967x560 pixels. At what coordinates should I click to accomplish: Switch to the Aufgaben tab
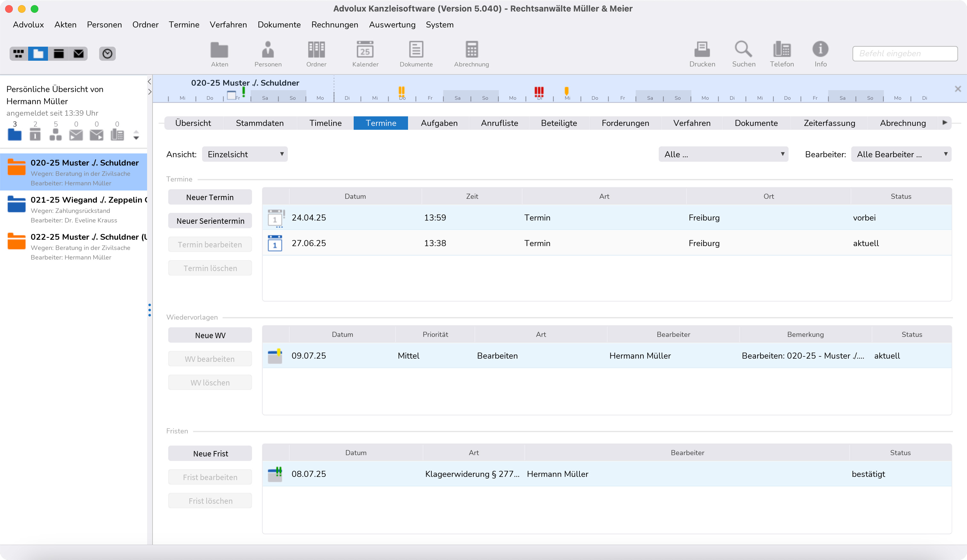[x=439, y=123]
